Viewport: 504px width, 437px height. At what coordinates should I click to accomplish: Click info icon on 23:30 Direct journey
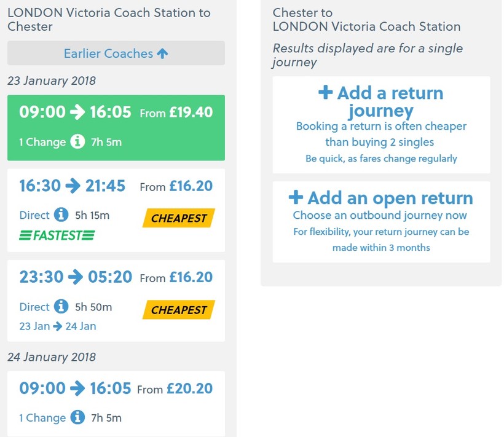coord(61,307)
